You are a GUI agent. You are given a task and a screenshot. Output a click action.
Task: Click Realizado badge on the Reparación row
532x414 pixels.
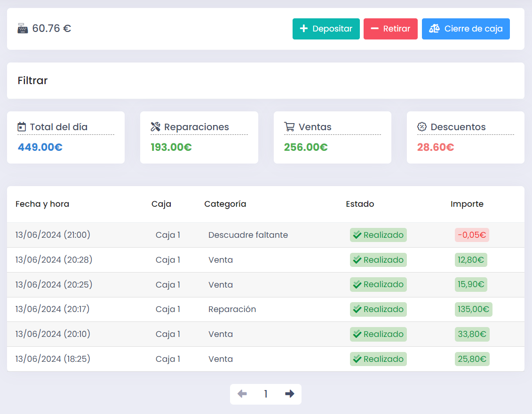point(378,309)
